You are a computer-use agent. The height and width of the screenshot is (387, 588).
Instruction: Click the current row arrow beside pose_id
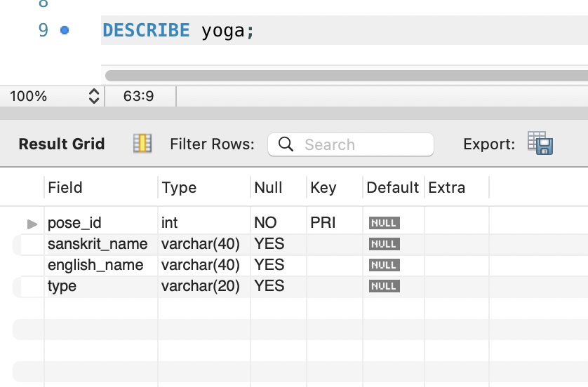[32, 224]
